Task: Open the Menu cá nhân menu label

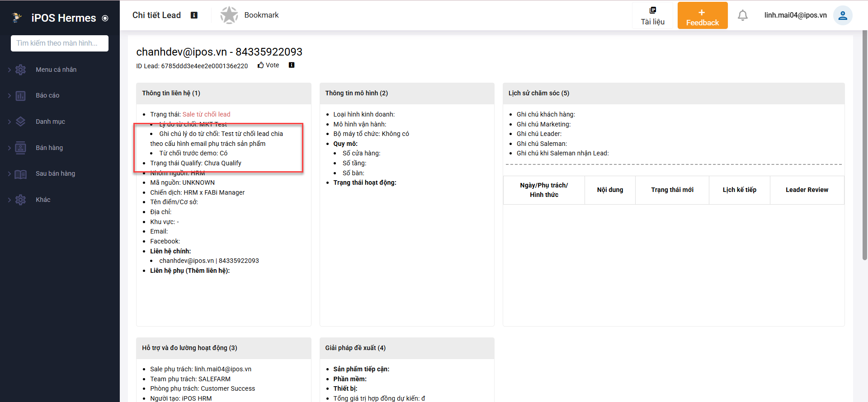Action: pyautogui.click(x=56, y=70)
